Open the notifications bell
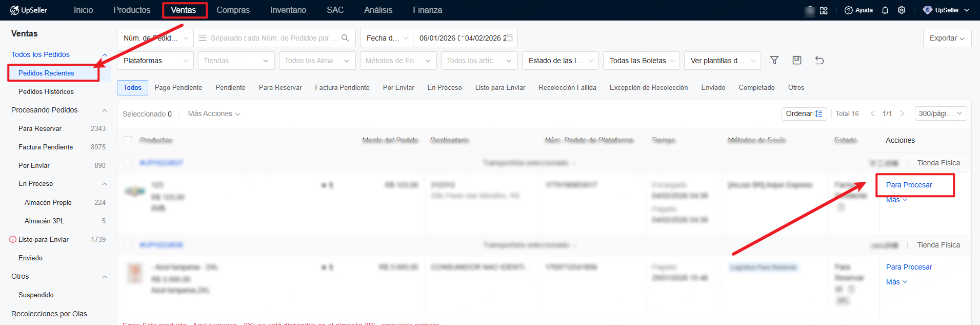The image size is (980, 325). pyautogui.click(x=885, y=10)
